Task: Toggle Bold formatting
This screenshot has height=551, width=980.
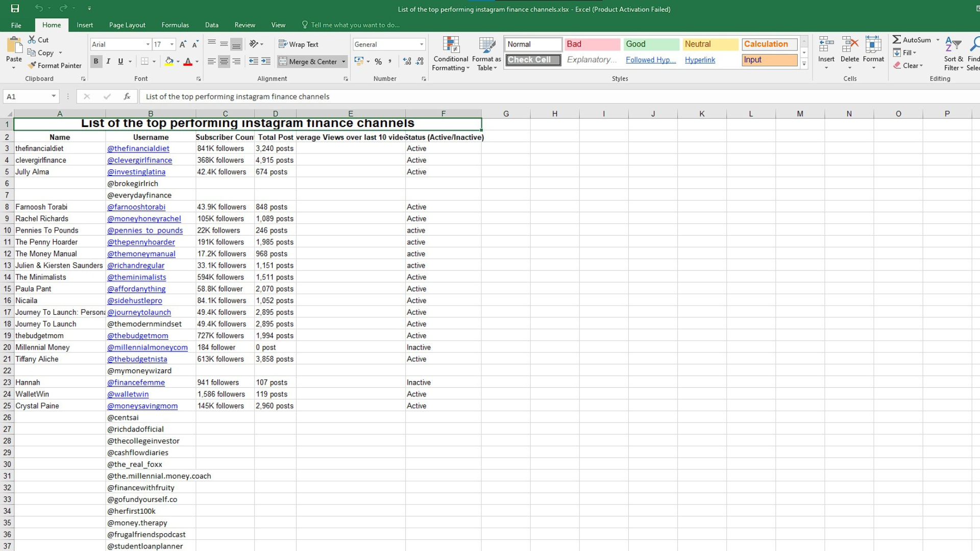Action: coord(96,61)
